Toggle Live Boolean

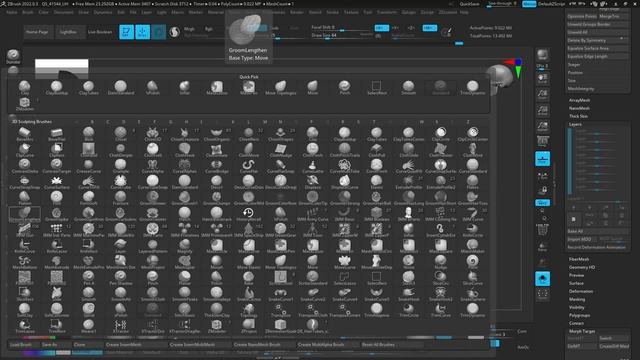pyautogui.click(x=100, y=32)
